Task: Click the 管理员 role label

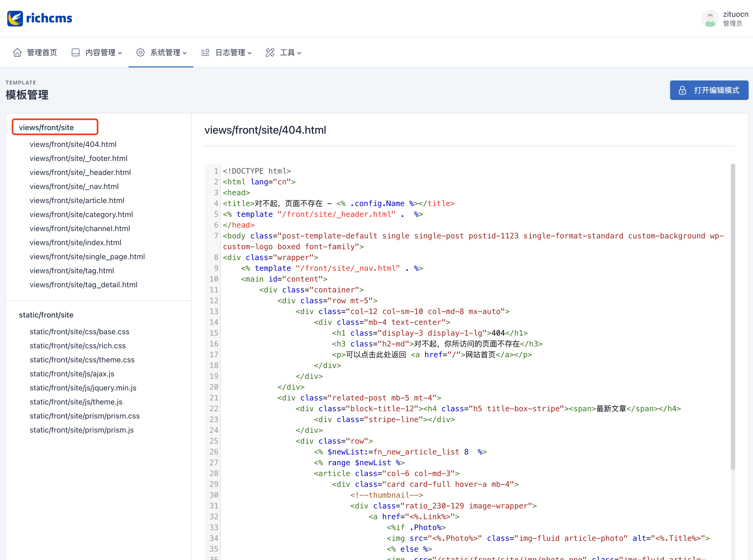Action: point(732,23)
